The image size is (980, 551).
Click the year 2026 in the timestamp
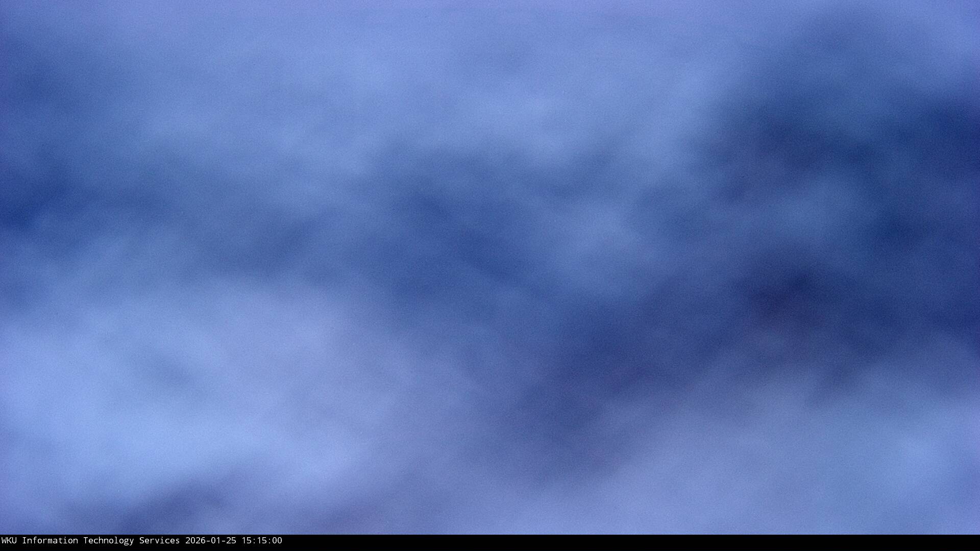195,540
